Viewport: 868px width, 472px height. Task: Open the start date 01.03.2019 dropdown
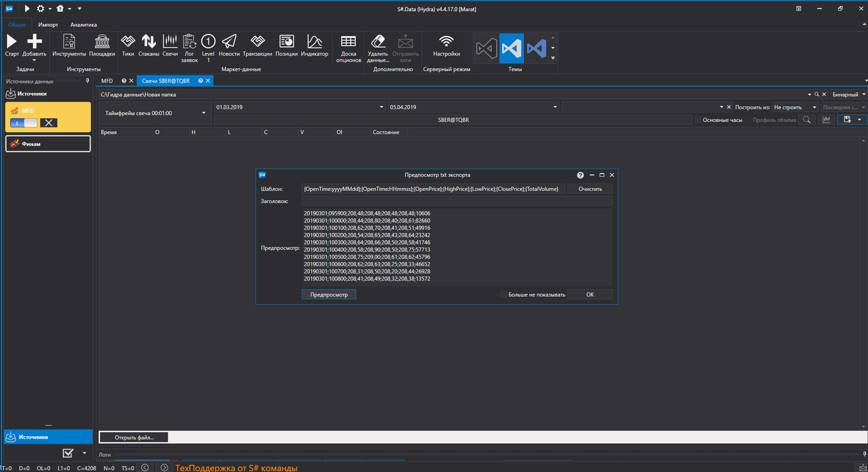(382, 107)
